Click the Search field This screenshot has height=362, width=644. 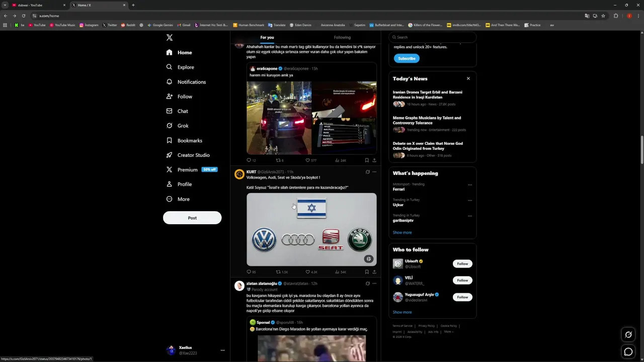433,37
